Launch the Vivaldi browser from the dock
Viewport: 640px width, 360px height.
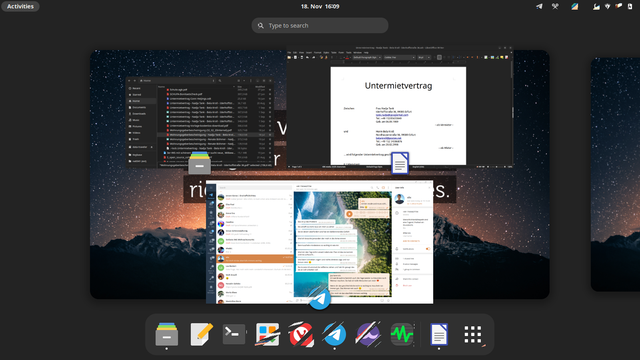[301, 334]
